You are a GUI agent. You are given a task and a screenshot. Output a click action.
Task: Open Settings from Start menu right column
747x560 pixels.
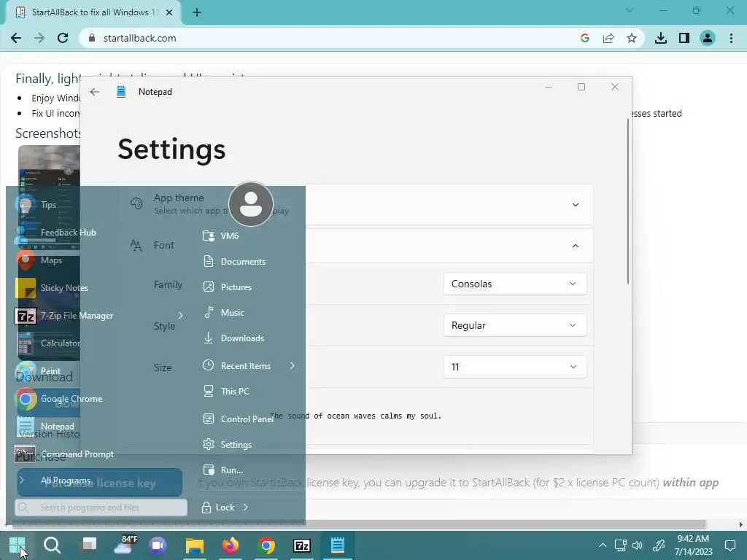[x=236, y=445]
